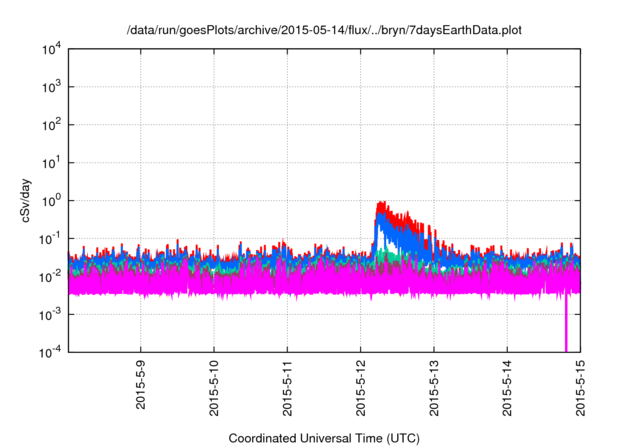Click the 2015-5-10 date tick label
640x448 pixels.
(214, 388)
